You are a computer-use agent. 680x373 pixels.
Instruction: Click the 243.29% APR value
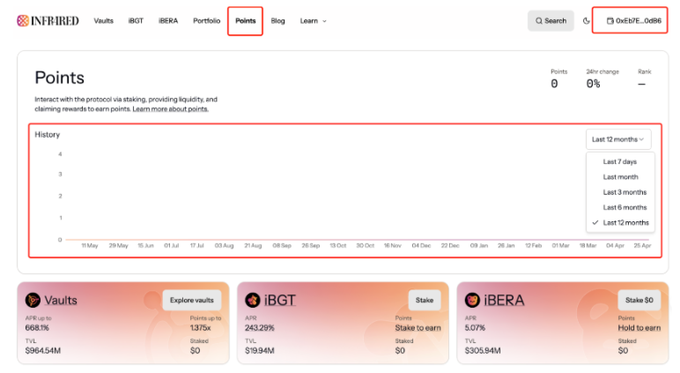(259, 328)
